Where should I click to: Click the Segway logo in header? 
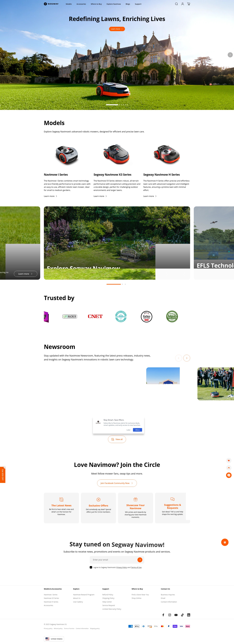click(51, 4)
